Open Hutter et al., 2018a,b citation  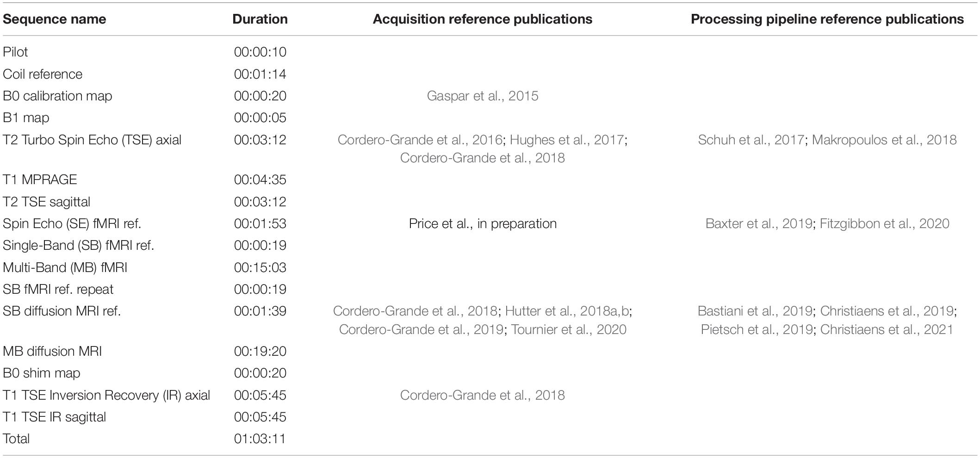pos(567,311)
